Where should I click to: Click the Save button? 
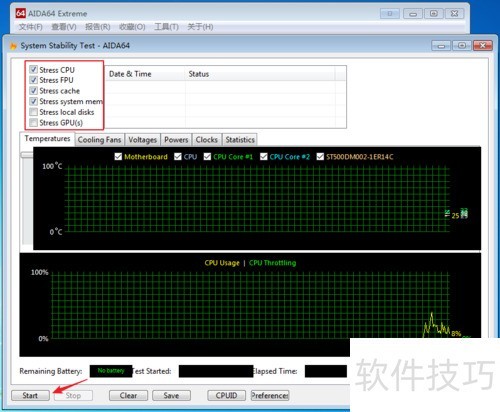pos(171,396)
